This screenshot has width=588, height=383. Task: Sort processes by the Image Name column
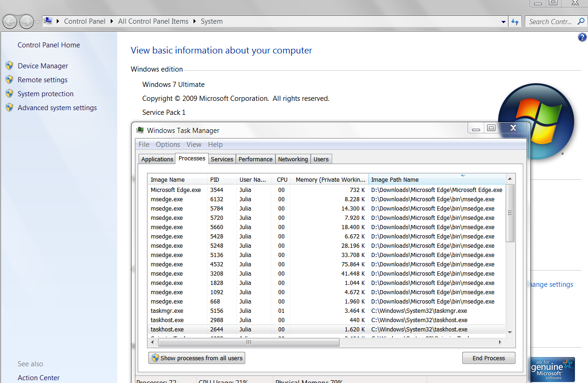[177, 179]
